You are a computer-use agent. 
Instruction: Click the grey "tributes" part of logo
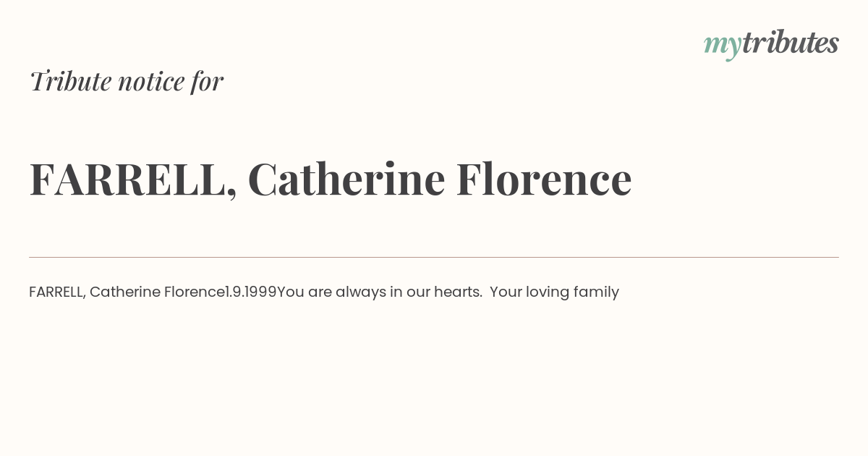(791, 43)
